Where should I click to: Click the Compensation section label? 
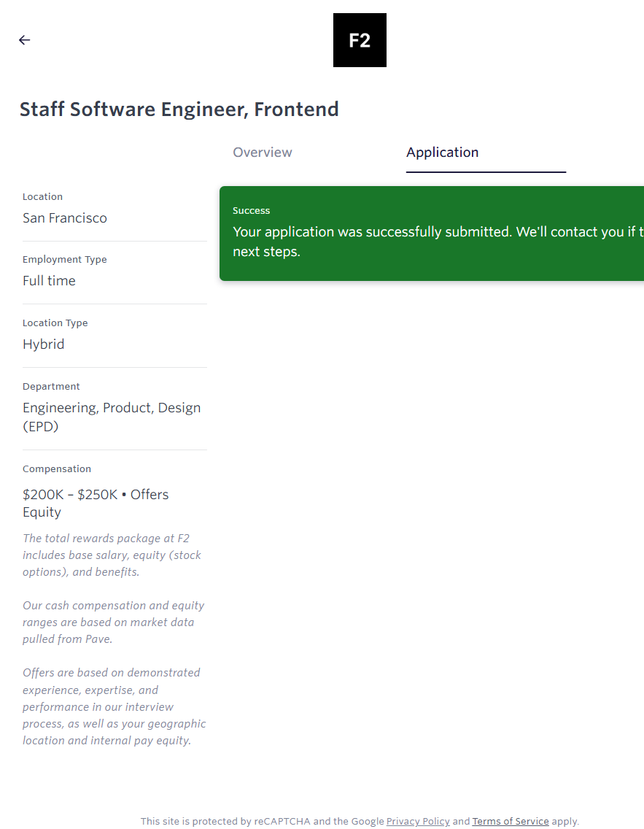[57, 469]
